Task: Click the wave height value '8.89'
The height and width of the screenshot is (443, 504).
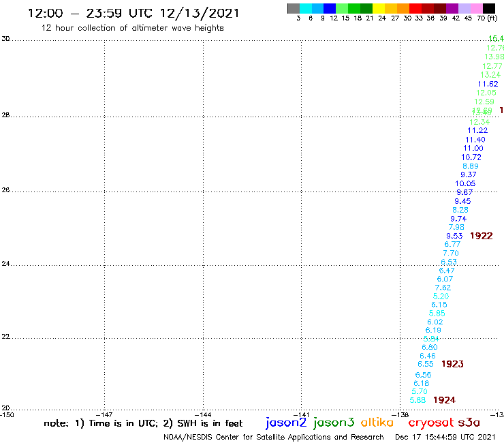Action: tap(470, 166)
